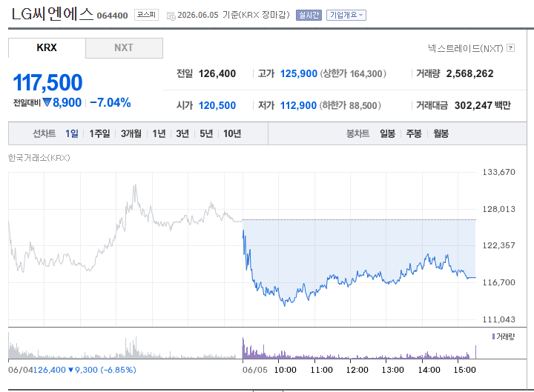Open the 기업개요 dropdown
The image size is (534, 392).
pos(346,15)
